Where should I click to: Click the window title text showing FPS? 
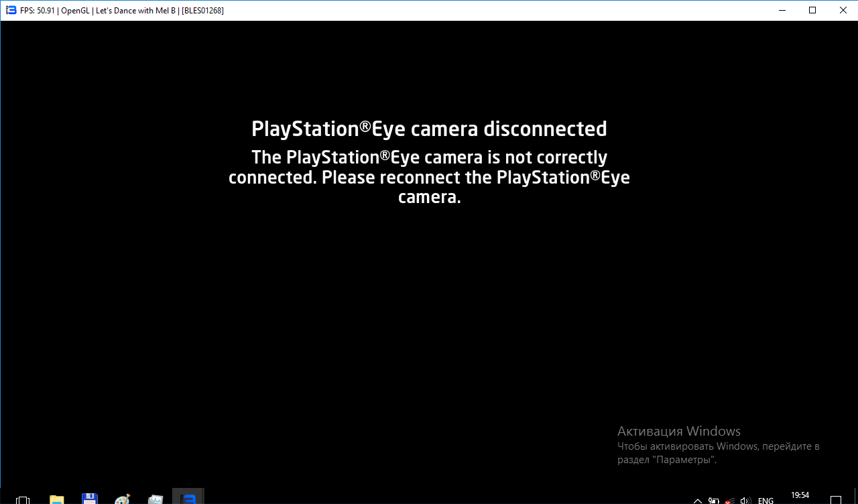pyautogui.click(x=122, y=11)
